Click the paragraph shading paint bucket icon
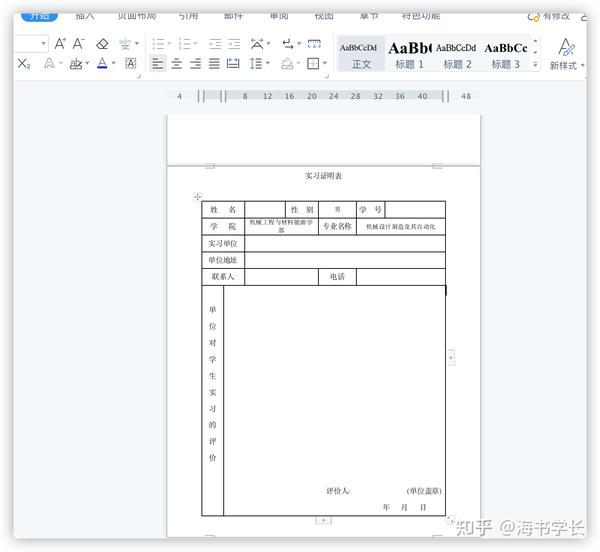The image size is (600, 552). [287, 64]
